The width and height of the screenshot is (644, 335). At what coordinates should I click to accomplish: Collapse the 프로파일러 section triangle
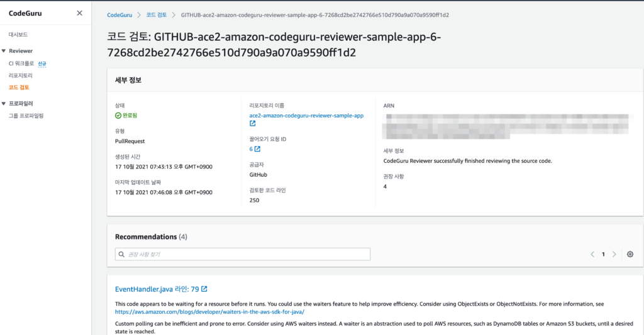pos(4,104)
